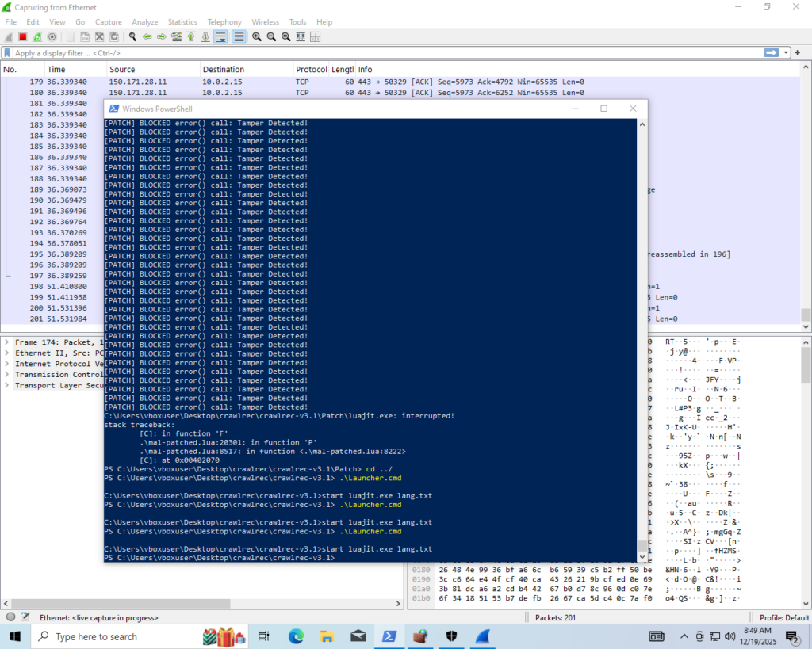Open expert information from the status bar circle
Image resolution: width=812 pixels, height=649 pixels.
pyautogui.click(x=8, y=617)
